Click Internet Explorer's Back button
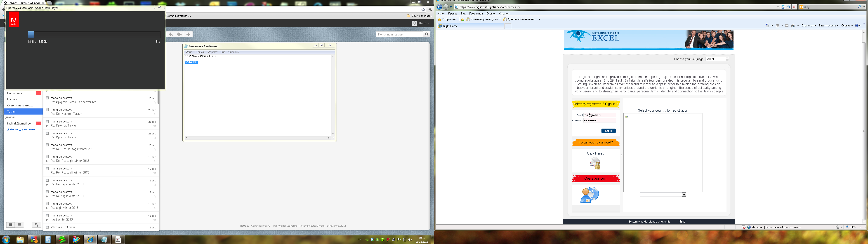Viewport: 868px width, 244px height. point(439,7)
